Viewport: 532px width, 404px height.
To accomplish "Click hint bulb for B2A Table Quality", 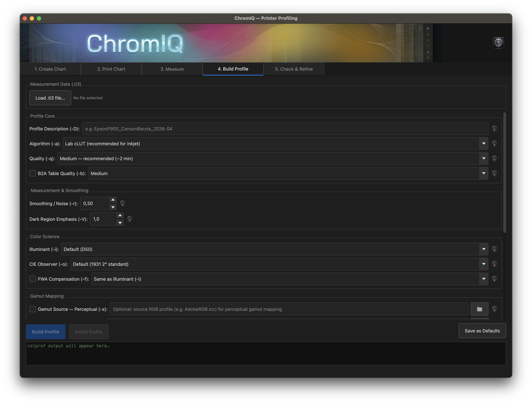I will (x=494, y=173).
